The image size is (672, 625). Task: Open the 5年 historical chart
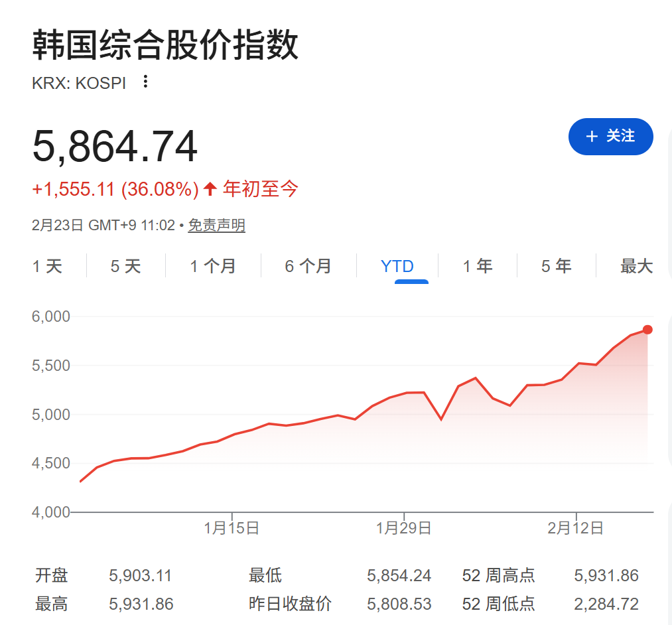tap(556, 265)
